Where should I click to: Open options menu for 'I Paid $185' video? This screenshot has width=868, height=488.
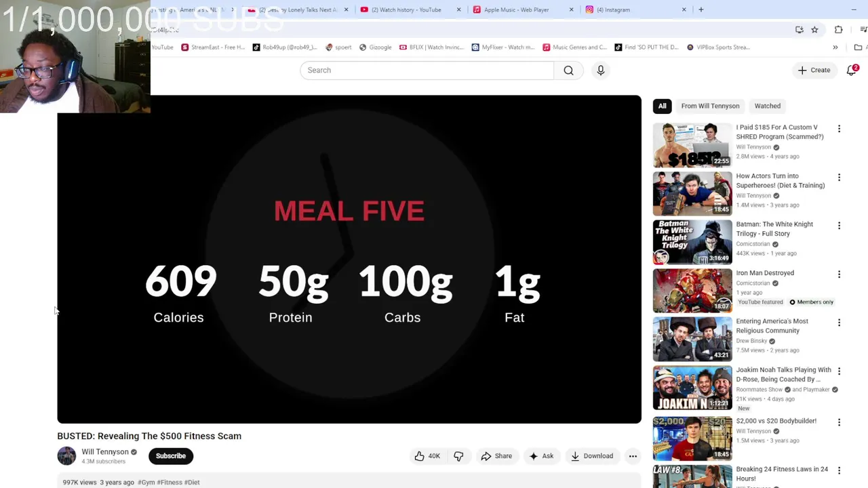point(839,129)
